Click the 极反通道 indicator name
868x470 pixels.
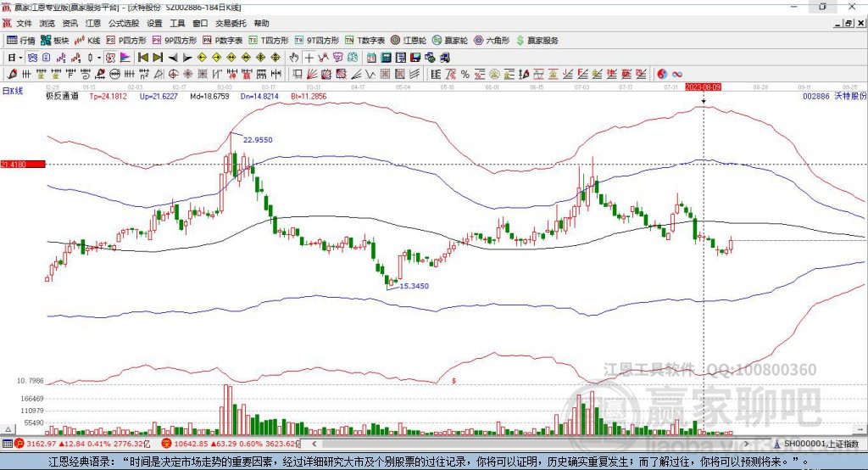62,97
